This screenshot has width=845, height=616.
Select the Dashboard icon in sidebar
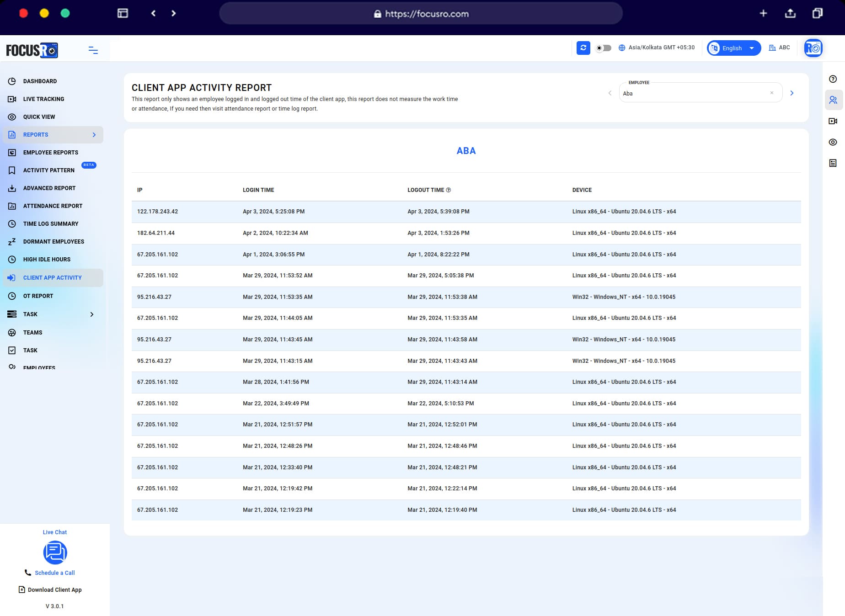(11, 81)
